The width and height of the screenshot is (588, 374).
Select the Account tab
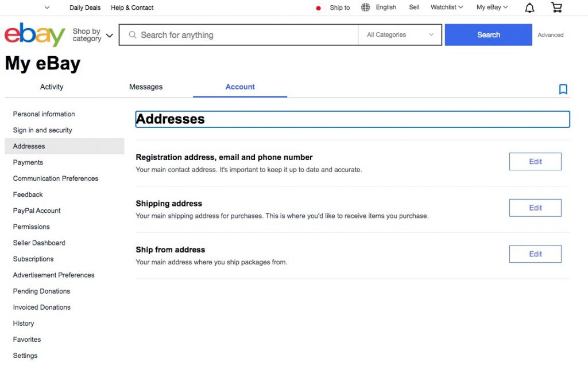(x=240, y=87)
